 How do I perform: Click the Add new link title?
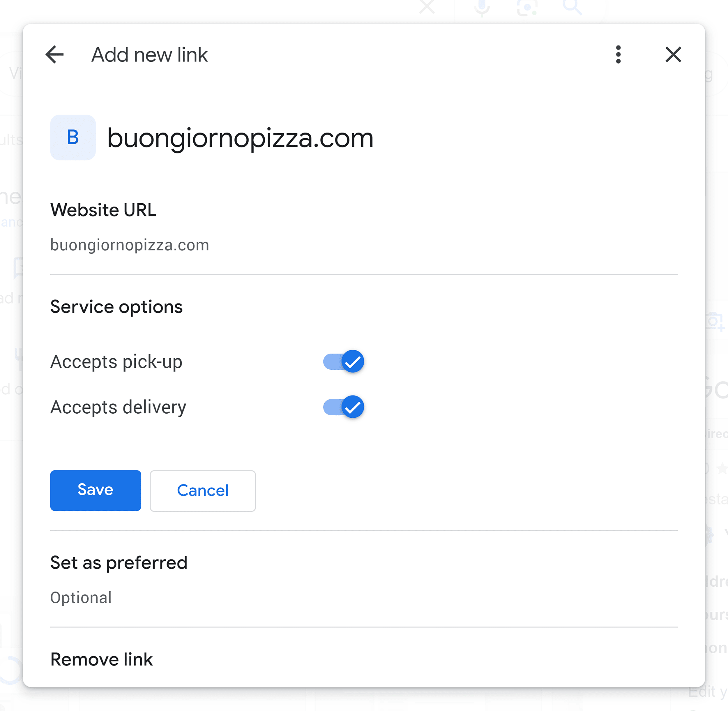tap(149, 54)
